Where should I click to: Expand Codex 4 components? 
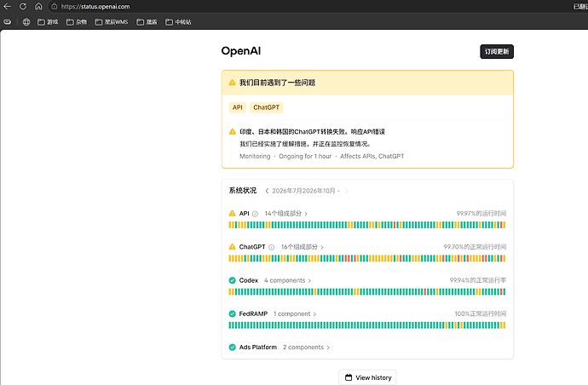tap(288, 280)
